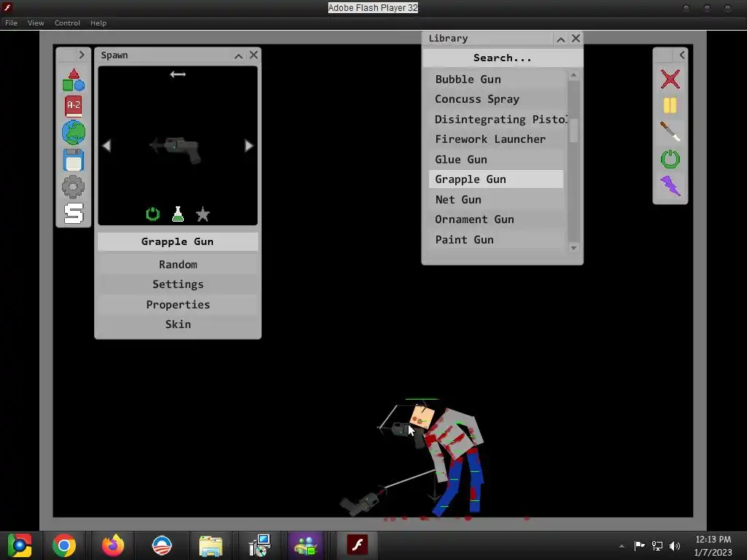Open the A-Z library book icon
The width and height of the screenshot is (747, 560).
[x=74, y=106]
